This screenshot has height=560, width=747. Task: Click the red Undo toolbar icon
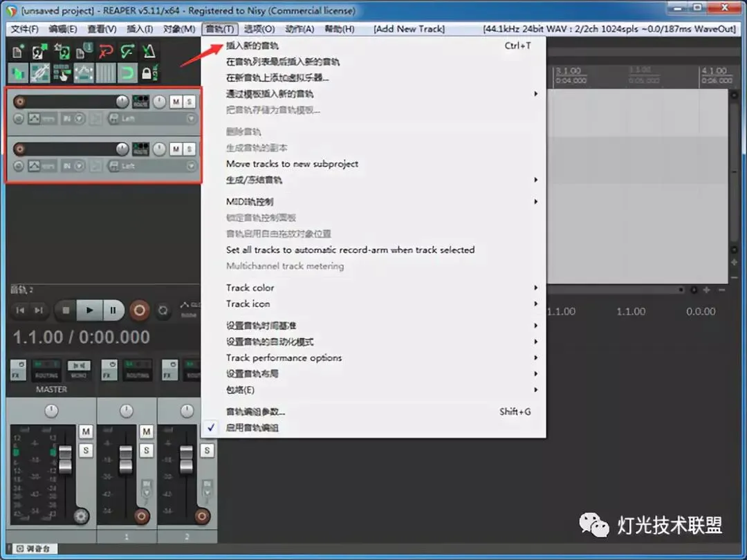(x=106, y=51)
